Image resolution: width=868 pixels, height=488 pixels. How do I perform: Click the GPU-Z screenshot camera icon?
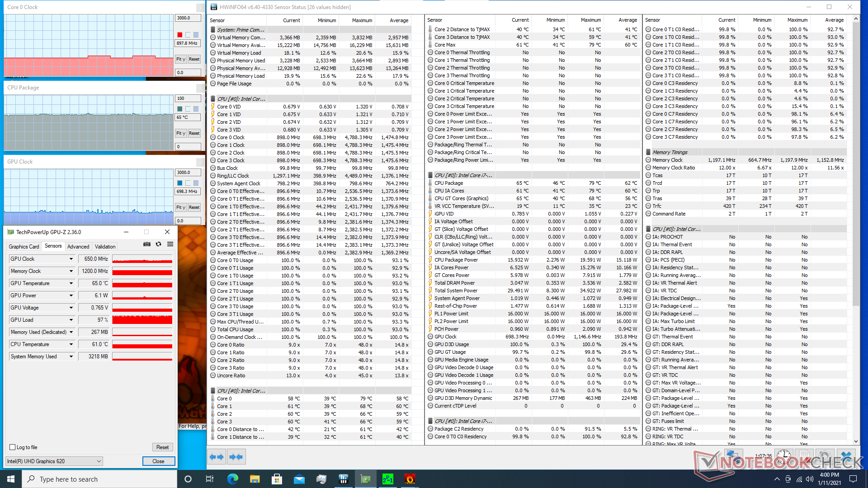[147, 244]
